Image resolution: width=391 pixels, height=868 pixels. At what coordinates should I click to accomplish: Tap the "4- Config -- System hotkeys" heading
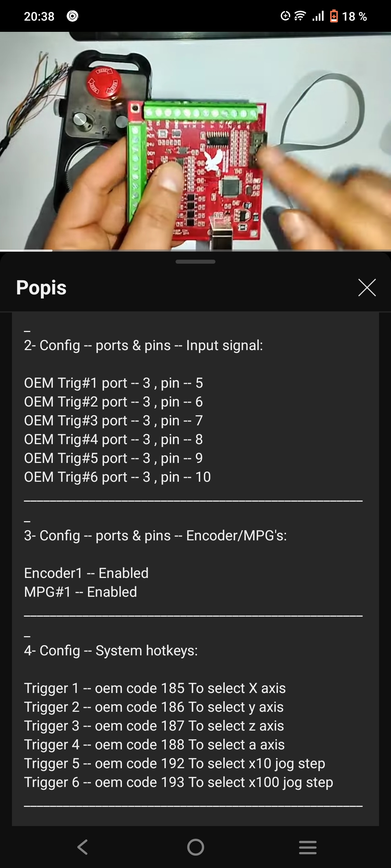coord(111,651)
